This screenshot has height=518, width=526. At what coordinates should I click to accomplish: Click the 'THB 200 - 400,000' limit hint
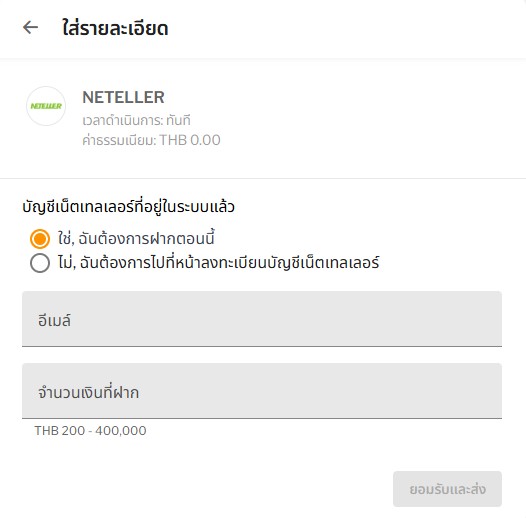(x=91, y=430)
